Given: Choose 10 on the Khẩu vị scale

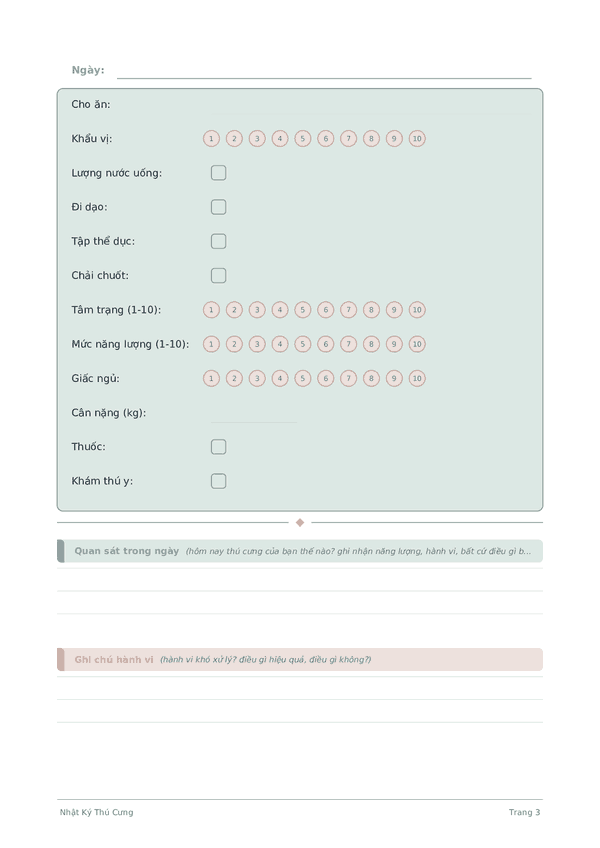Looking at the screenshot, I should [x=417, y=138].
